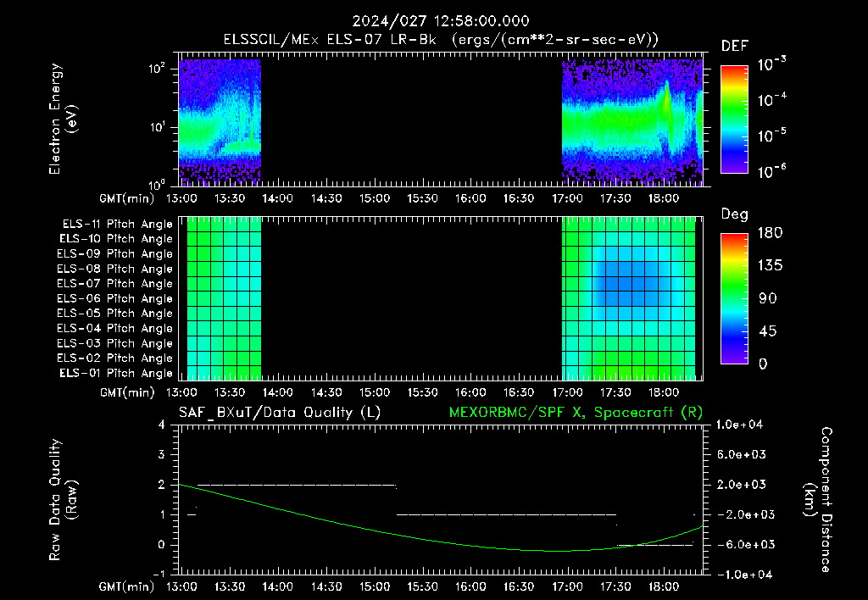
Task: Select the ELS-02 Pitch Angle row label
Action: (x=115, y=358)
